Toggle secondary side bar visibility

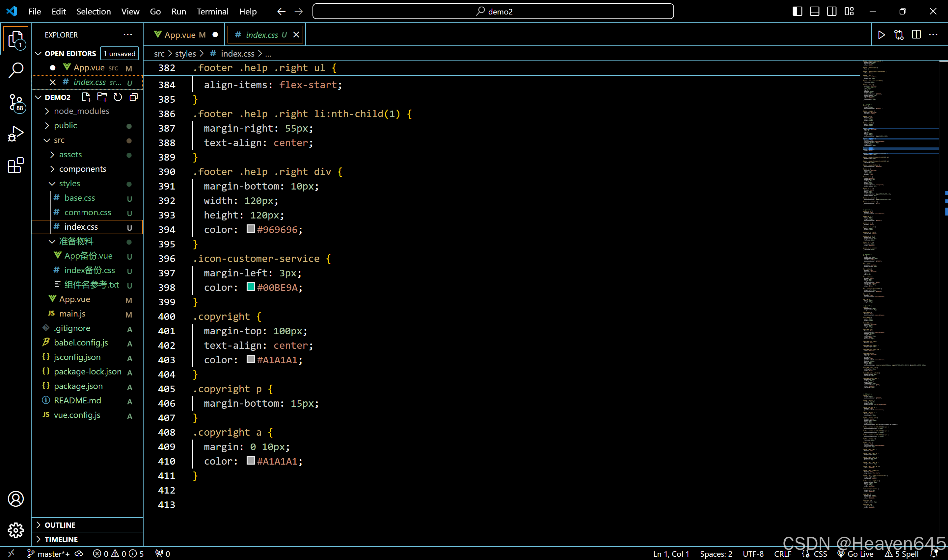(x=832, y=12)
